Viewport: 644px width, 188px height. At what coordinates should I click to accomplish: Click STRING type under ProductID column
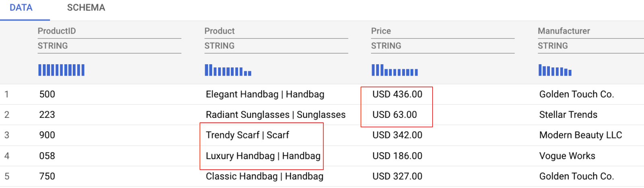[53, 46]
